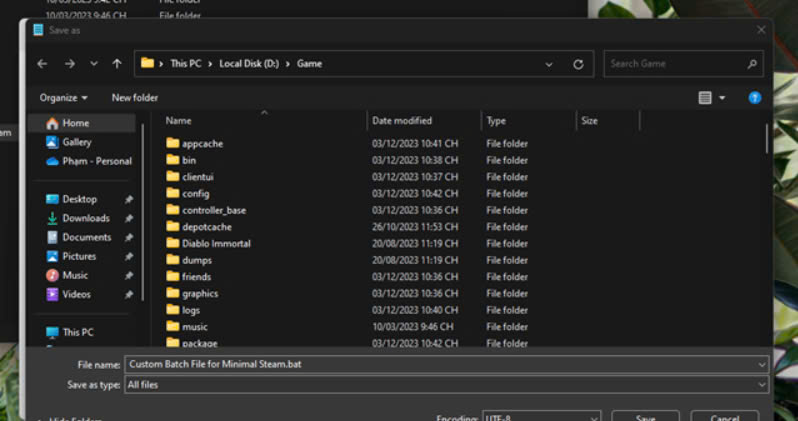
Task: Open the Downloads quick access folder
Action: (85, 218)
